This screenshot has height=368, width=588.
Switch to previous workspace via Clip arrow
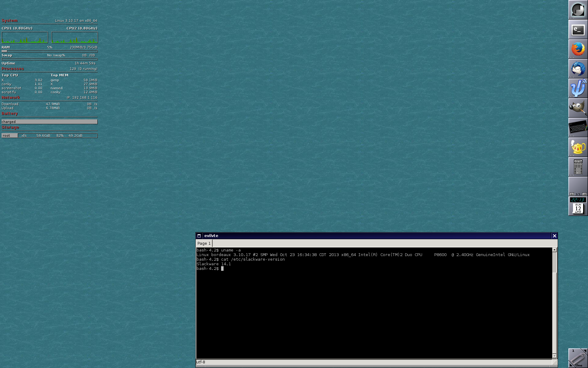pyautogui.click(x=571, y=365)
